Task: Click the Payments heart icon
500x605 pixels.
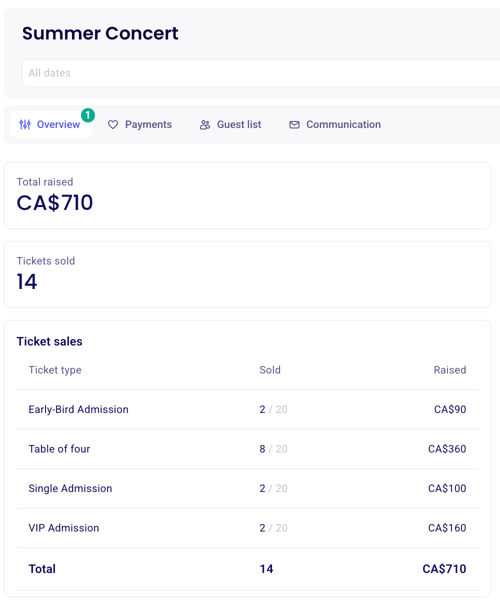Action: [113, 125]
